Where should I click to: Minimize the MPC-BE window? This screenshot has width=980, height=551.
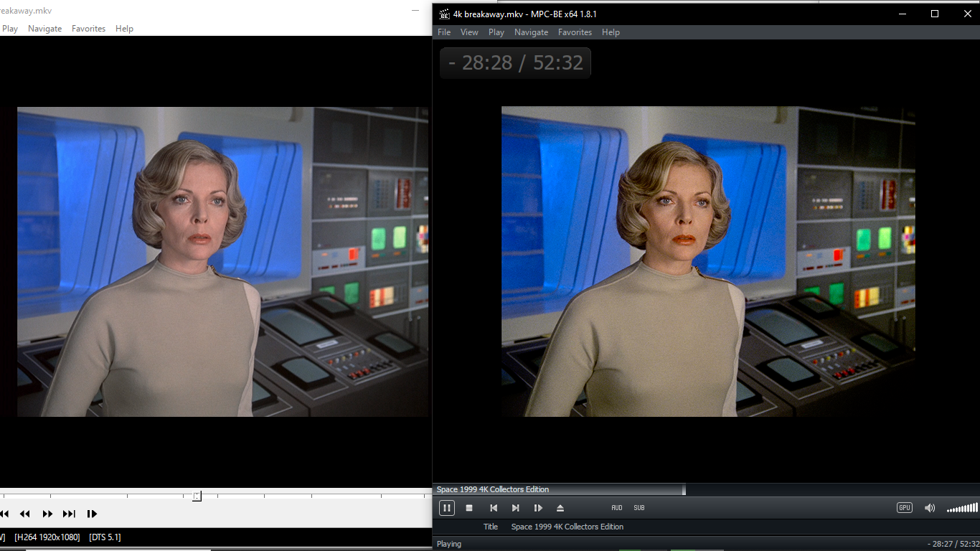pyautogui.click(x=902, y=14)
